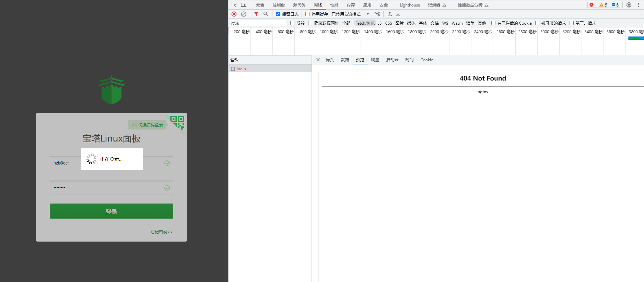Screen dimensions: 644x282
Task: Click the username input field
Action: click(x=112, y=163)
